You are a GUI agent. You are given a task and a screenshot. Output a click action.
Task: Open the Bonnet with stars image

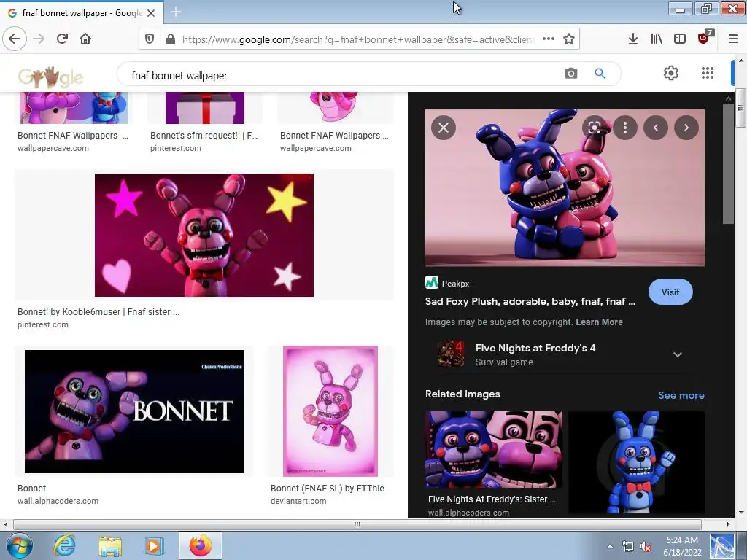(x=204, y=236)
